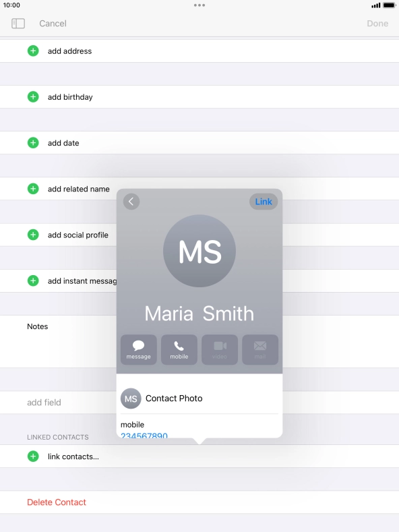Tap the message action button

point(138,349)
